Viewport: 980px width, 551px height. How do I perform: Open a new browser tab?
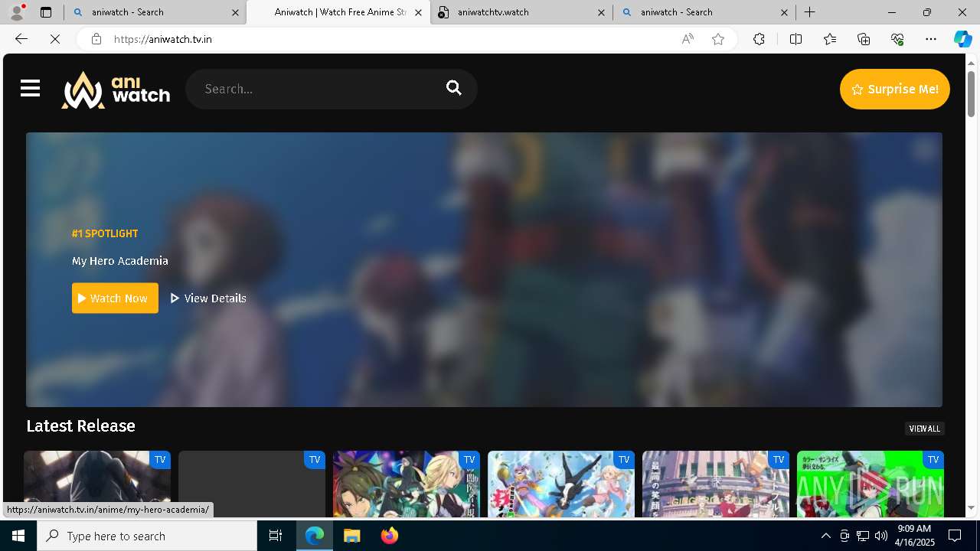809,12
